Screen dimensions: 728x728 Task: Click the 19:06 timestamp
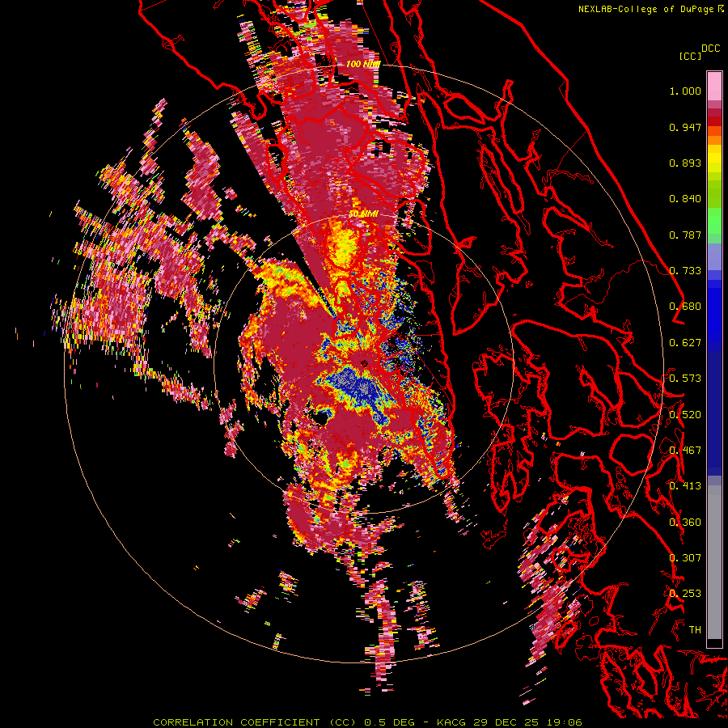564,722
